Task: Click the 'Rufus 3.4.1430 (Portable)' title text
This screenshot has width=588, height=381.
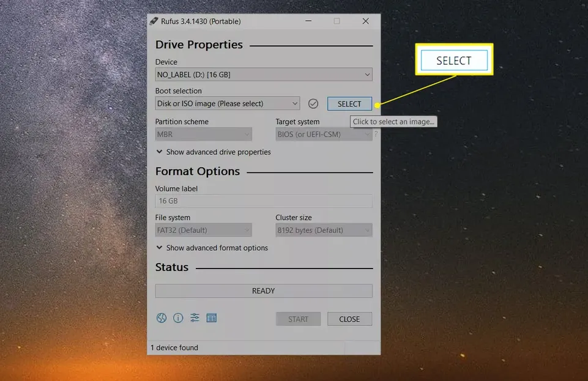Action: 201,21
